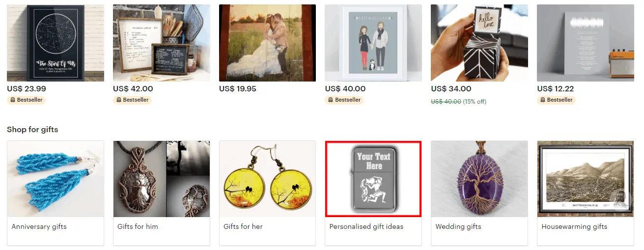The height and width of the screenshot is (250, 644).
Task: Click the US$ 19.95 price
Action: (238, 89)
